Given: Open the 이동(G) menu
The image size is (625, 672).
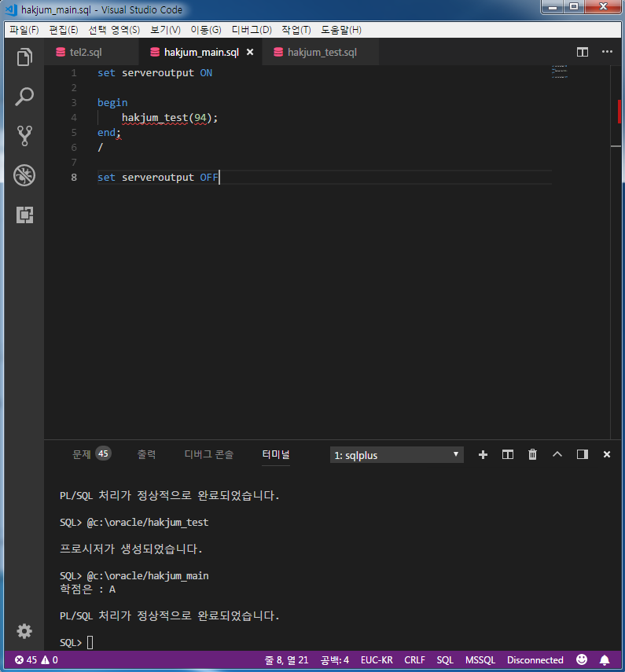Looking at the screenshot, I should coord(206,30).
